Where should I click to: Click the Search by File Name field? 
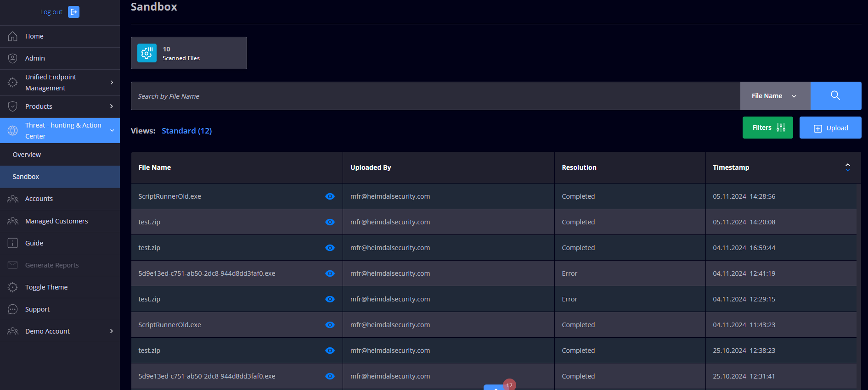(x=435, y=96)
